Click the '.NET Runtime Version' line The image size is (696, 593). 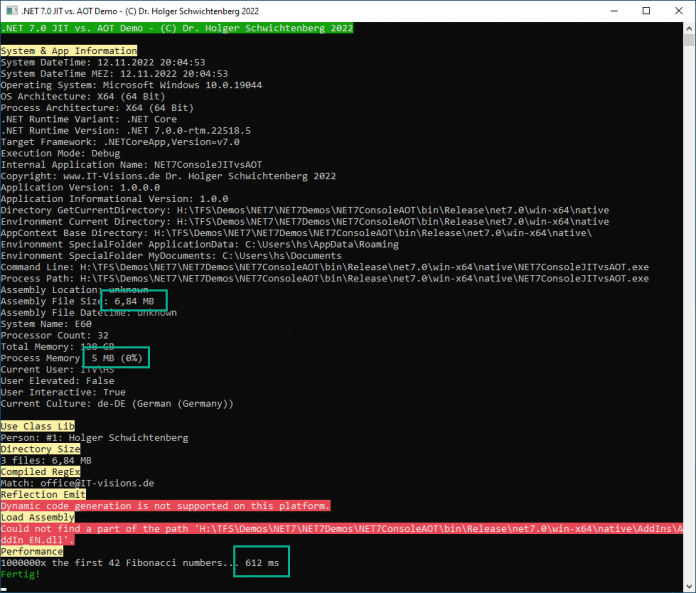[x=126, y=130]
